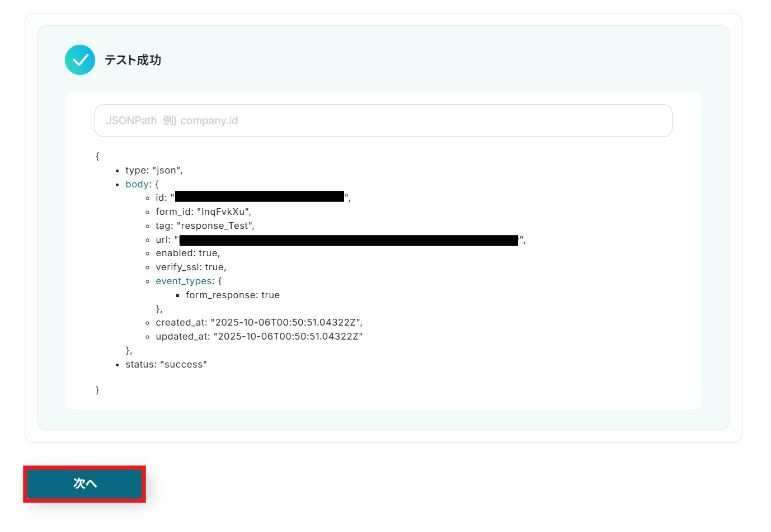Image resolution: width=771 pixels, height=532 pixels.
Task: Click the テスト成功 heading text
Action: coord(133,60)
